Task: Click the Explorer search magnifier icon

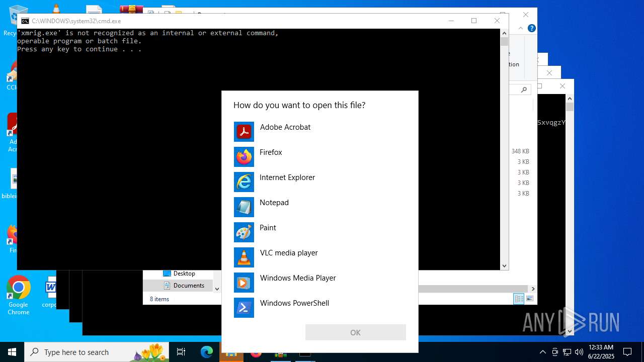Action: 524,89
